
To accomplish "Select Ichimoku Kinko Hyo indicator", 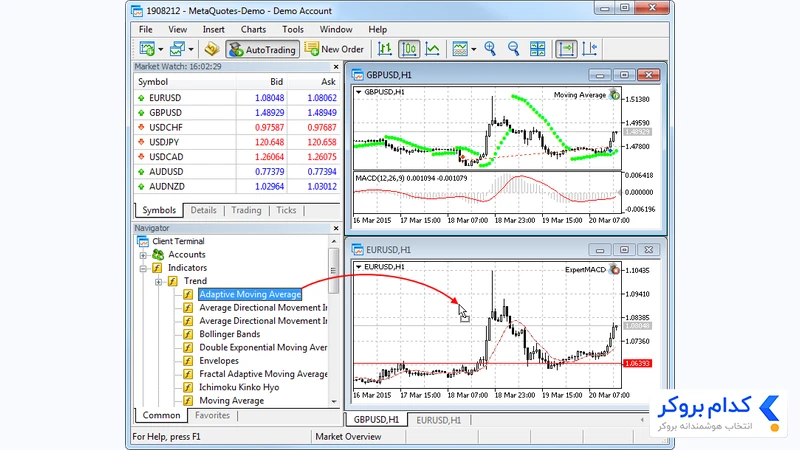I will (239, 387).
